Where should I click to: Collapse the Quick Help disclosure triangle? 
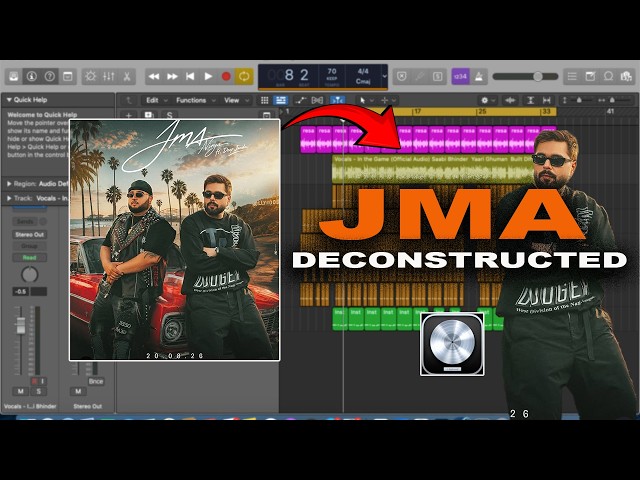[x=9, y=100]
